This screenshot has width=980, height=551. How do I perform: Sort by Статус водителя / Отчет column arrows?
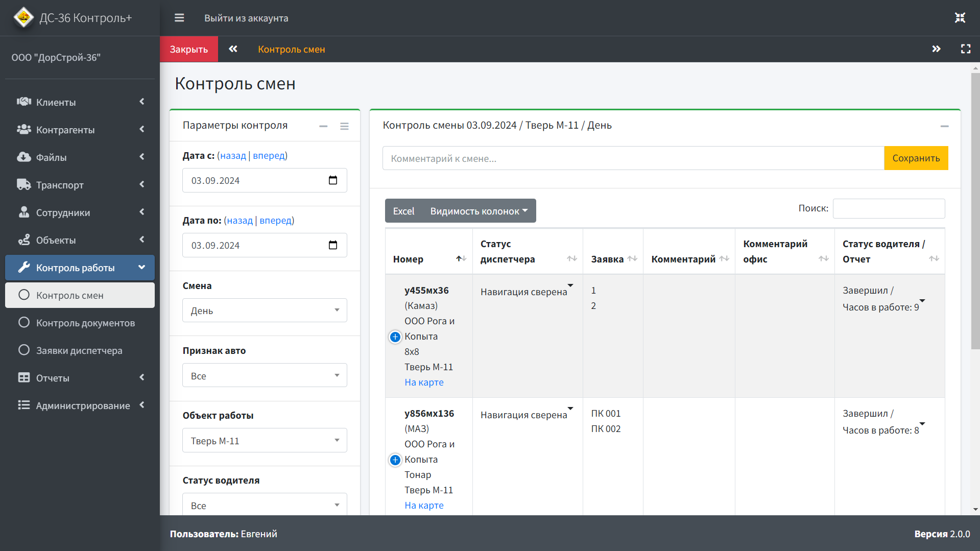(x=934, y=258)
